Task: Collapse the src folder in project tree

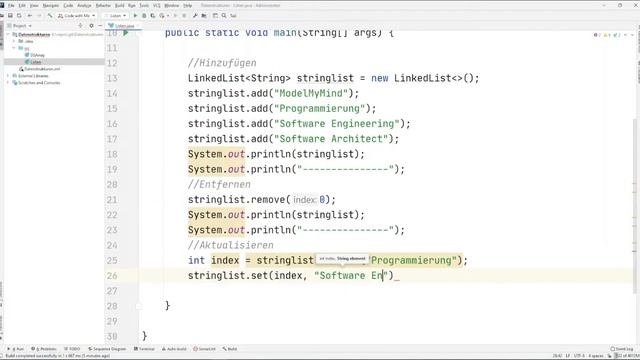Action: point(14,48)
